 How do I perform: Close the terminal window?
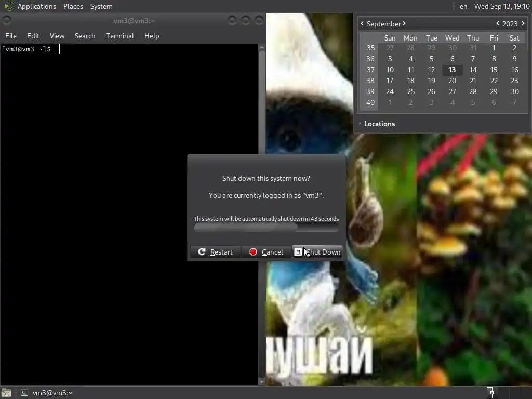click(259, 20)
